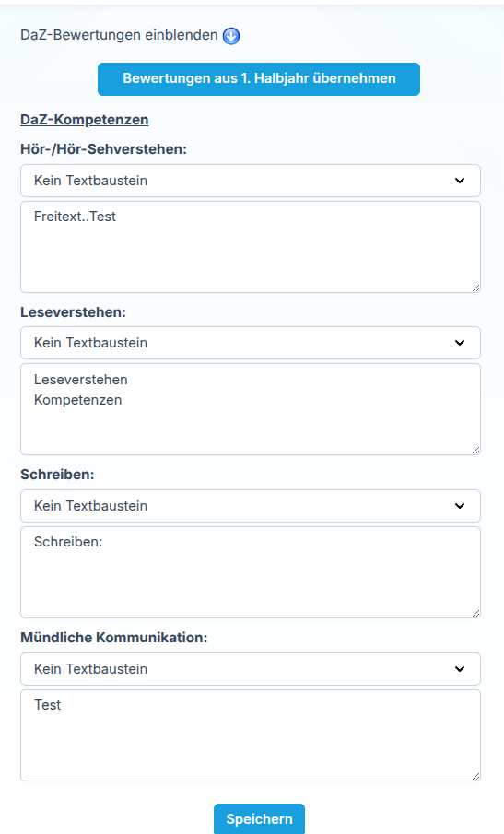Click the blue down-arrow icon beside DaZ-Bewertungen einblenden
The image size is (504, 834).
231,36
